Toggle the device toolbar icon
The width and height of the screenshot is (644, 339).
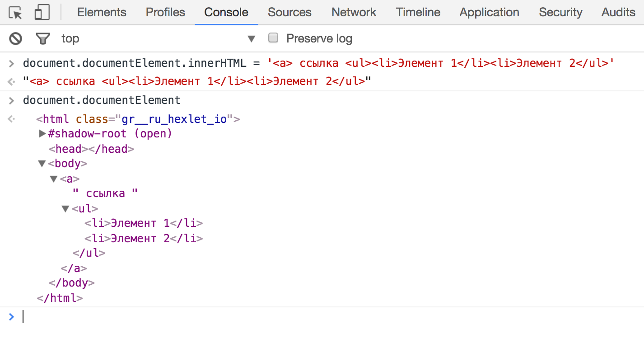tap(41, 12)
